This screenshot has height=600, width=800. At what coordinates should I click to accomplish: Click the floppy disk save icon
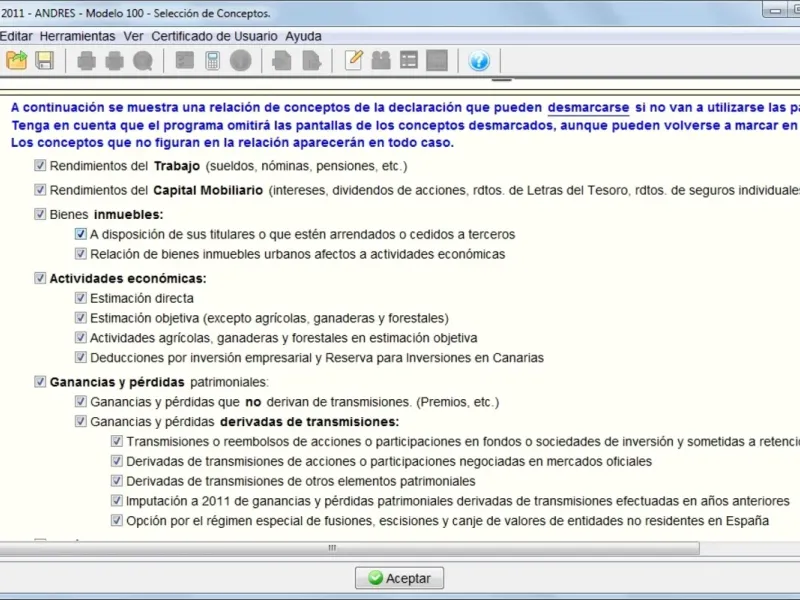pyautogui.click(x=45, y=60)
